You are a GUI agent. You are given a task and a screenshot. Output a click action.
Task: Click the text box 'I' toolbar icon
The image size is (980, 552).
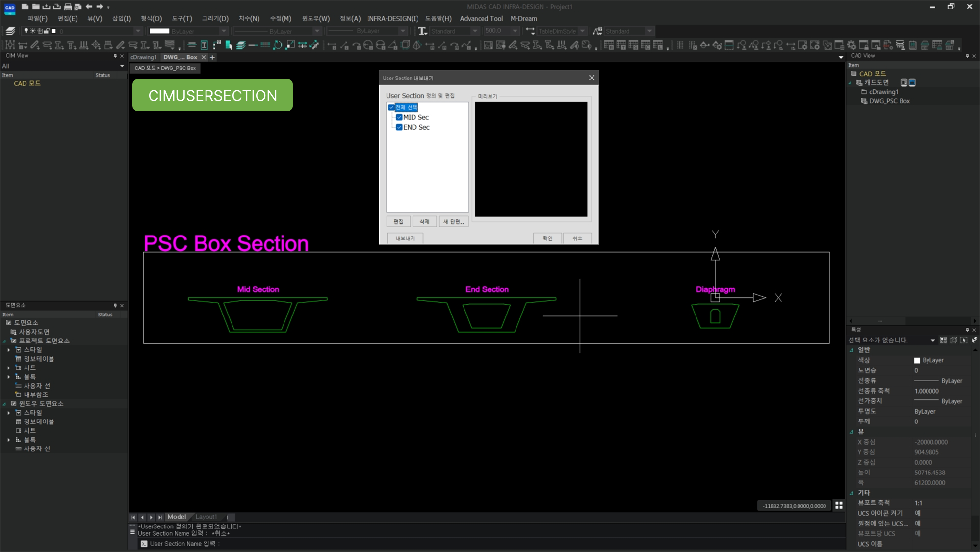coord(204,45)
